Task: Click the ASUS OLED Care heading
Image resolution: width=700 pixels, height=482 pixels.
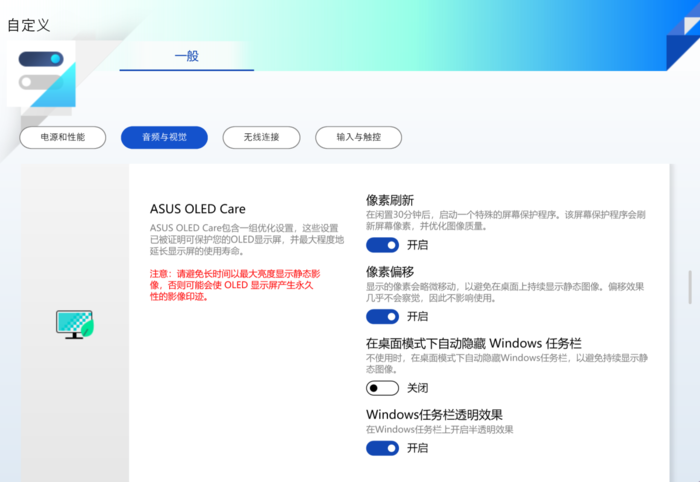Action: point(198,209)
